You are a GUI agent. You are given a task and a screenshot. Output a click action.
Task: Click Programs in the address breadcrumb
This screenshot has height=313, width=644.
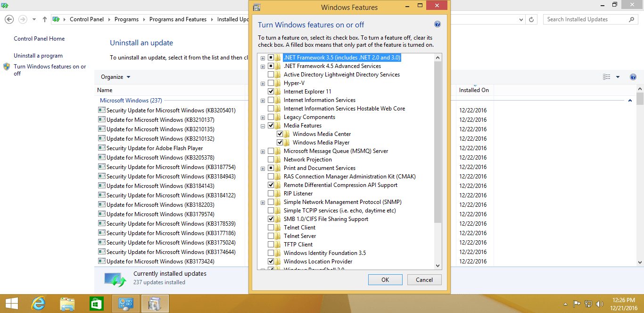click(x=126, y=19)
